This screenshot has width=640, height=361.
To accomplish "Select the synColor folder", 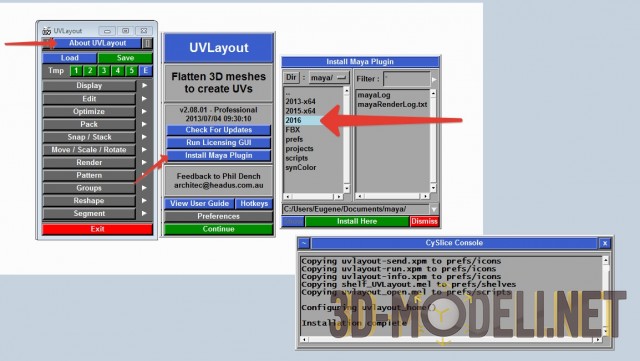I will coord(301,167).
